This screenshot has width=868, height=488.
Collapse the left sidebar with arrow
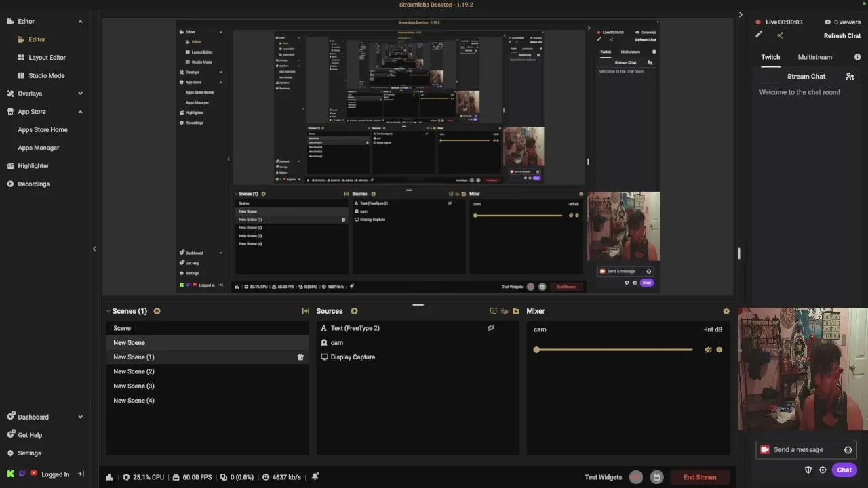(x=94, y=249)
